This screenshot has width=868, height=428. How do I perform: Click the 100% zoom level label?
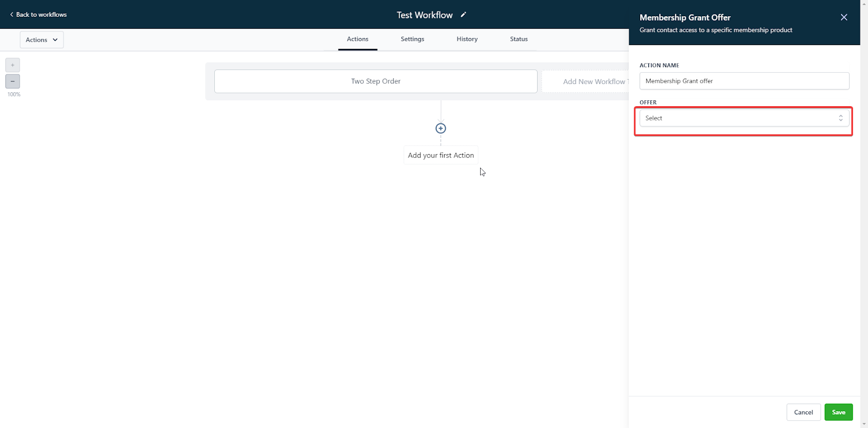click(14, 94)
